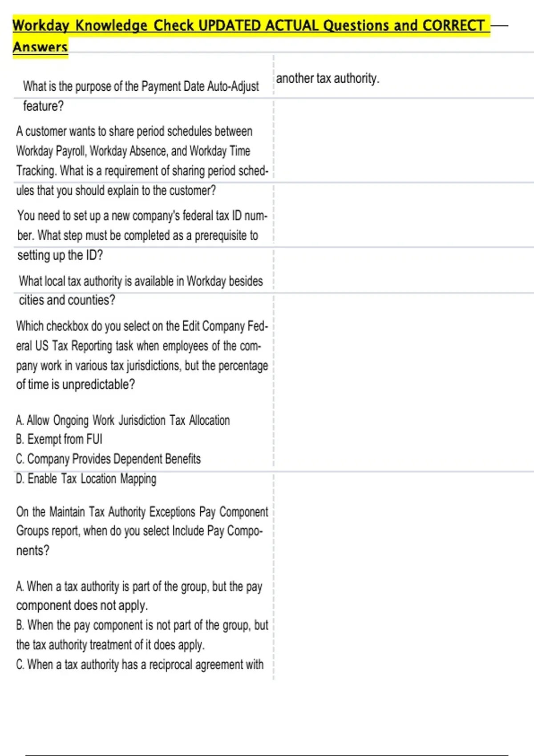Choose option A Allow Ongoing Work Jurisdiction
This screenshot has width=534, height=756.
pos(123,420)
